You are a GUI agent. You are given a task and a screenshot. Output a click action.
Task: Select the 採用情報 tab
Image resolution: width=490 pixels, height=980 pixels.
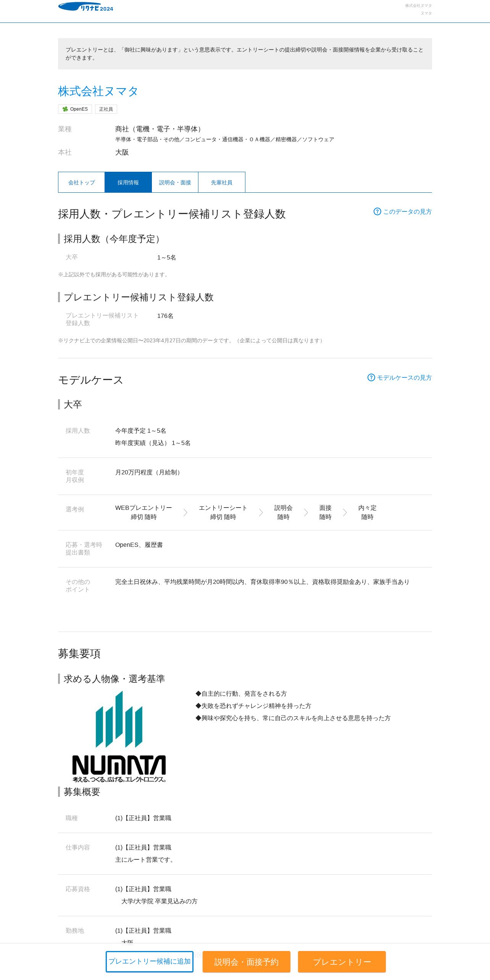click(x=128, y=182)
